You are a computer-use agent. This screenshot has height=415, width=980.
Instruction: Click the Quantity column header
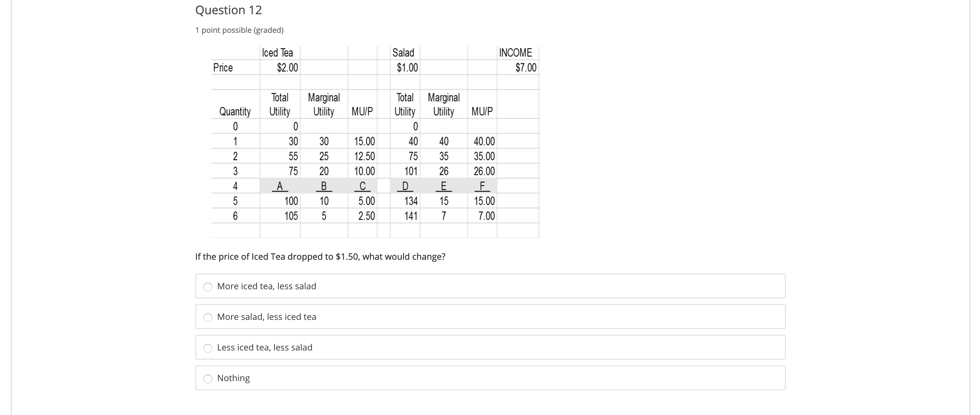pyautogui.click(x=235, y=112)
